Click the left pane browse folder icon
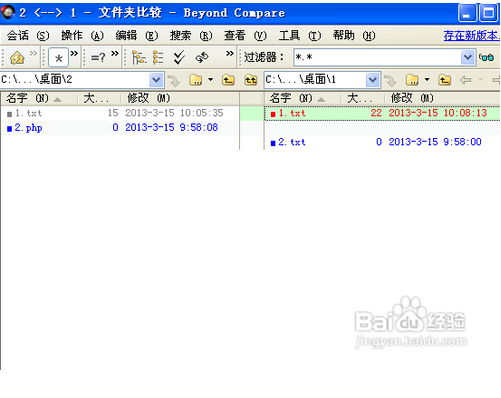The width and height of the screenshot is (501, 398). click(x=196, y=80)
